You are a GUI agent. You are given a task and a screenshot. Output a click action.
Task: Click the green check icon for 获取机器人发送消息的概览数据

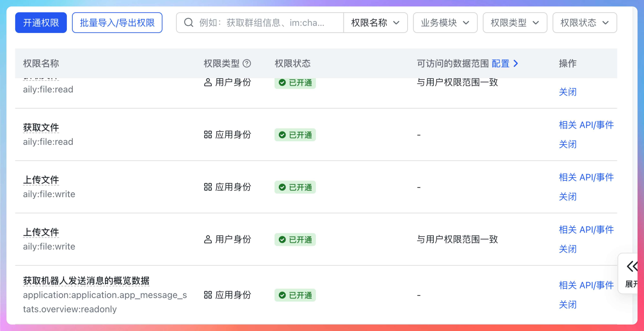282,295
